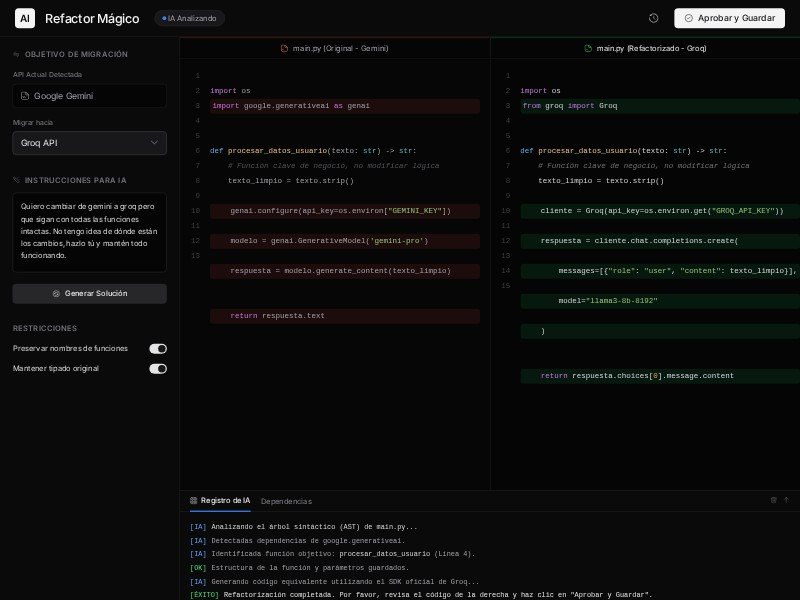Screen dimensions: 800x600
Task: Open the history clock icon
Action: pyautogui.click(x=654, y=18)
